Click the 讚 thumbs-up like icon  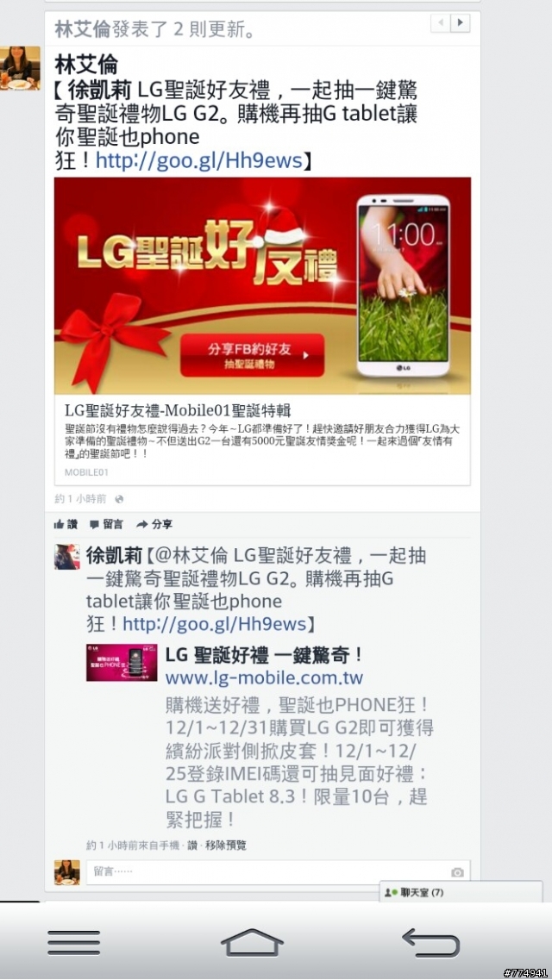click(x=60, y=524)
